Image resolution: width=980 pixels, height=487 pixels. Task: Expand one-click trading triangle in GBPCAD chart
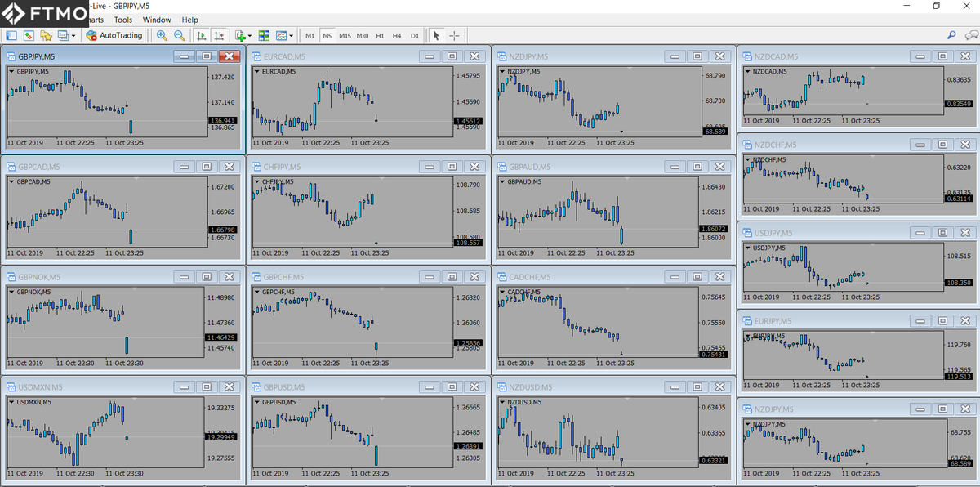tap(11, 181)
